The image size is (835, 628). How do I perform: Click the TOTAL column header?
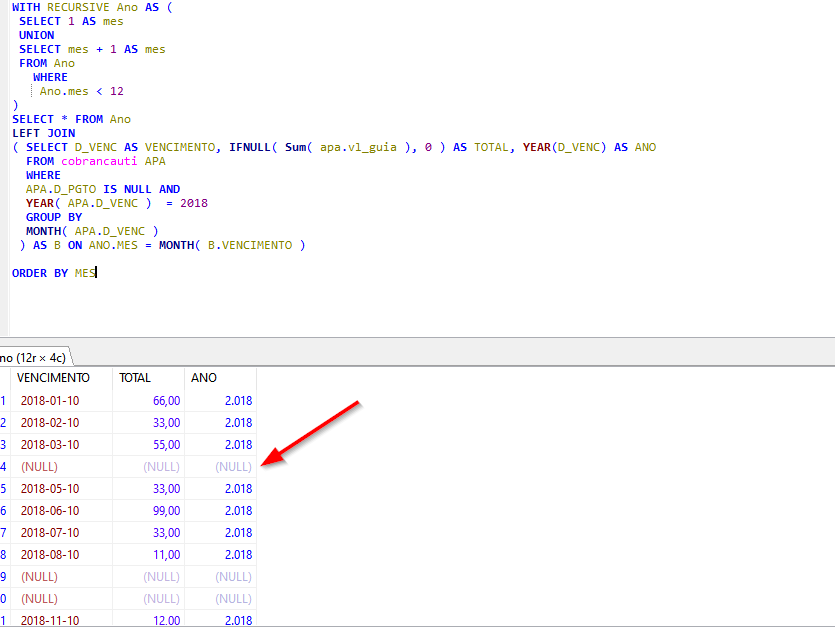(x=135, y=378)
